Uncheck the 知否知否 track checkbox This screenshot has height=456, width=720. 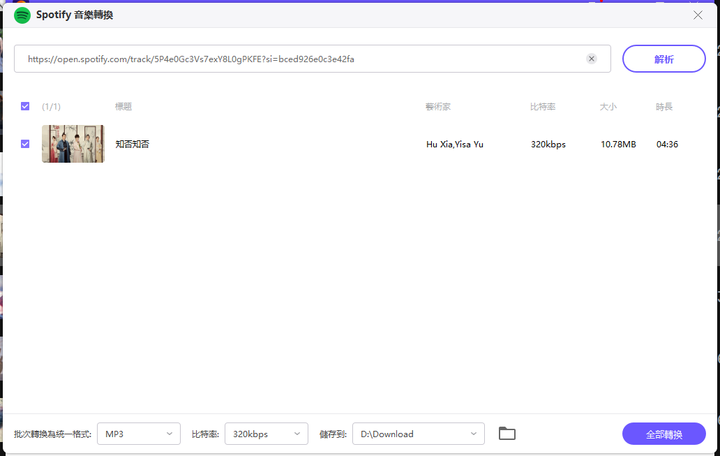click(25, 144)
